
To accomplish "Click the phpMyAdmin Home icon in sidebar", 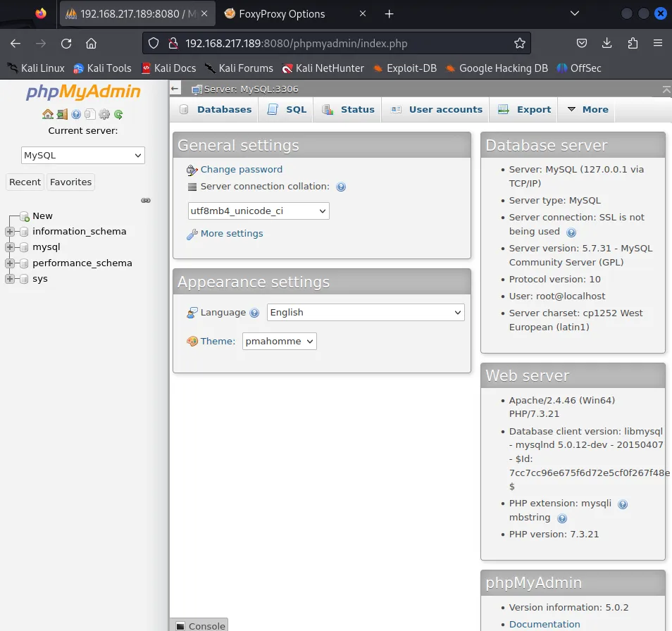I will tap(48, 114).
